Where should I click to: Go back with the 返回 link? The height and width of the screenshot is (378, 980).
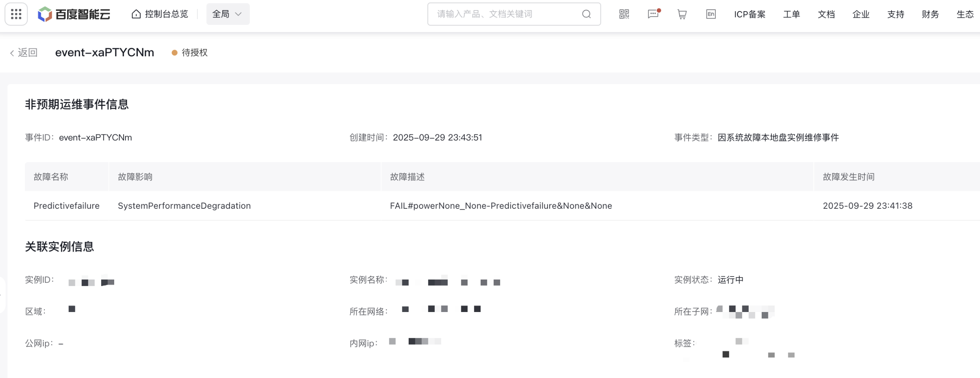click(24, 53)
